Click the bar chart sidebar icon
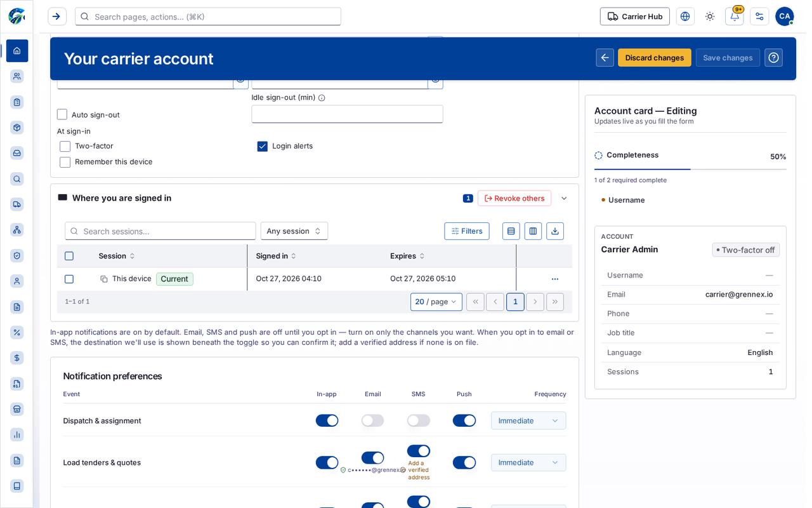 pos(17,435)
